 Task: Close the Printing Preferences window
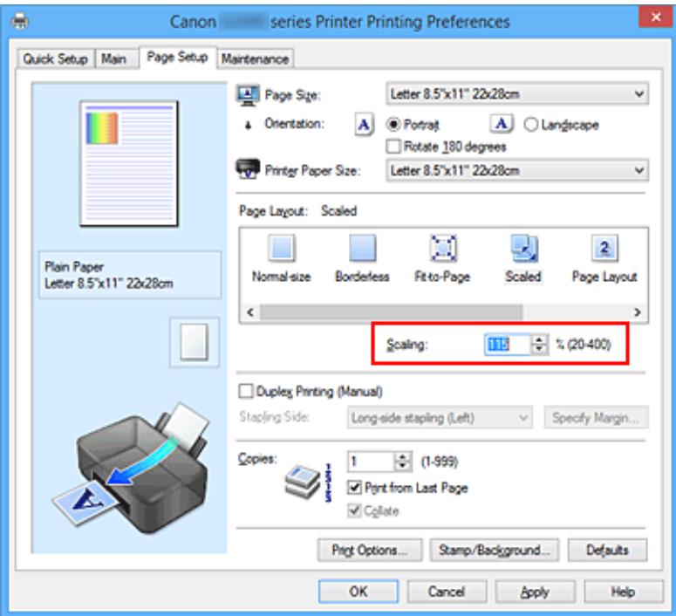656,17
